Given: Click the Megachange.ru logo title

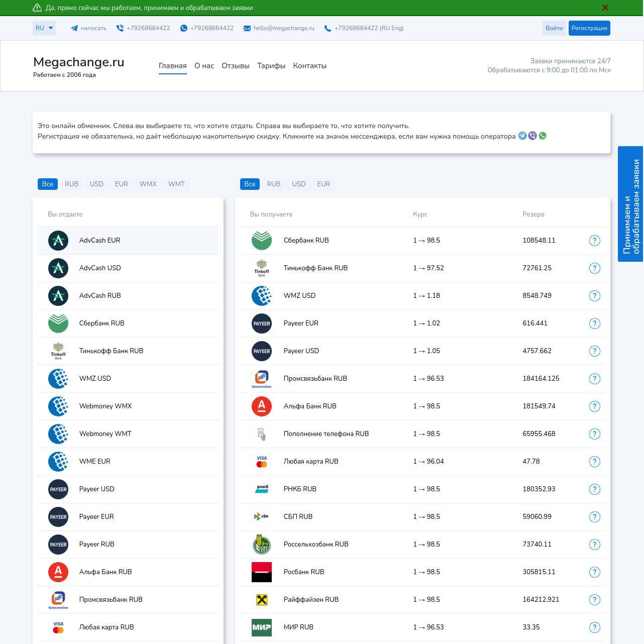Looking at the screenshot, I should coord(79,62).
